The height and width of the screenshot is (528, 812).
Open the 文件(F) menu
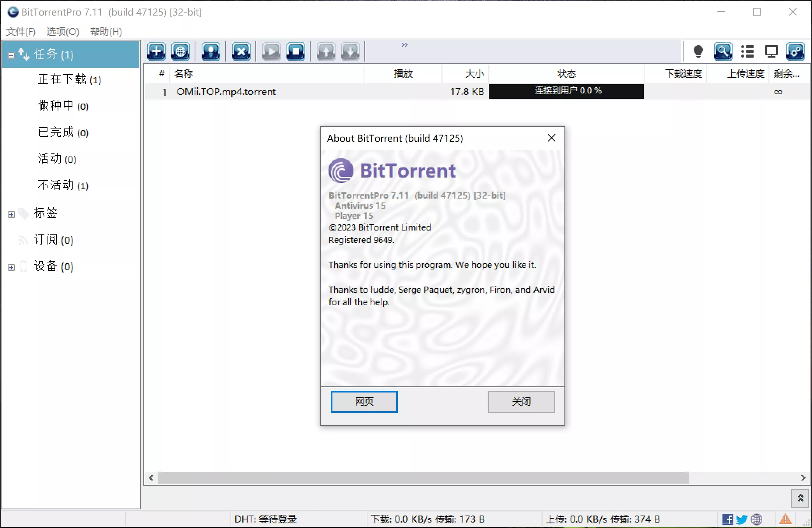coord(21,32)
